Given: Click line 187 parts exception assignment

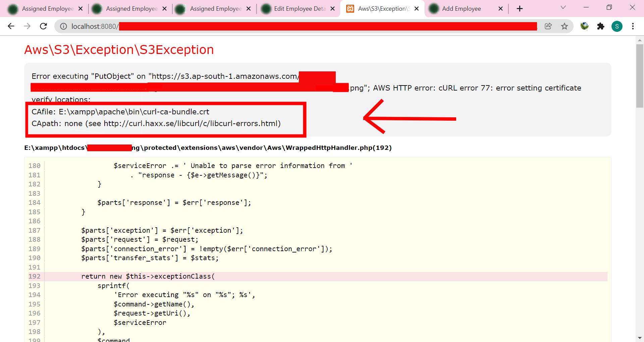Looking at the screenshot, I should point(162,230).
